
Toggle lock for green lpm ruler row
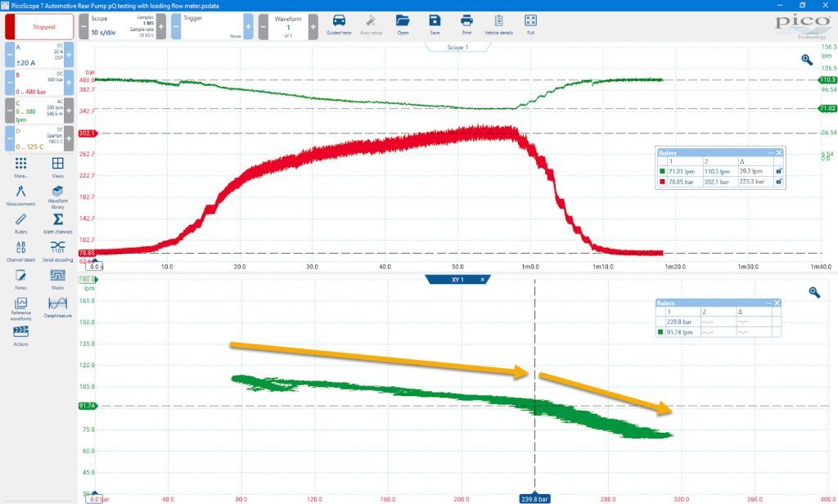coord(779,171)
